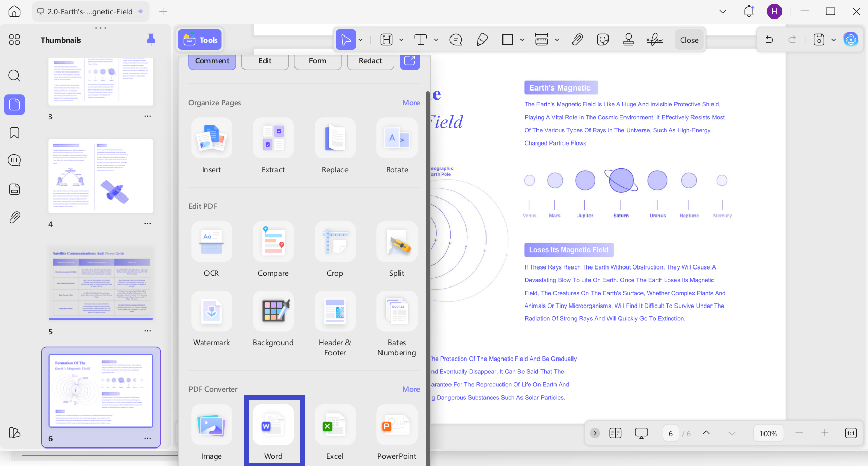Image resolution: width=868 pixels, height=466 pixels.
Task: Switch to the Redact tab
Action: pos(370,61)
